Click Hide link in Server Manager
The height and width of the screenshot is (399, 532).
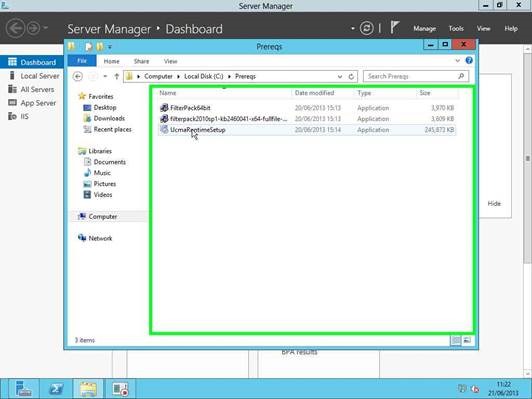click(x=494, y=204)
